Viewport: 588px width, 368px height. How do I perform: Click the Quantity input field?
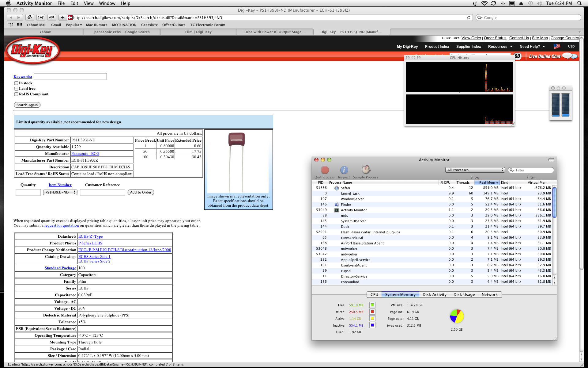click(x=28, y=192)
